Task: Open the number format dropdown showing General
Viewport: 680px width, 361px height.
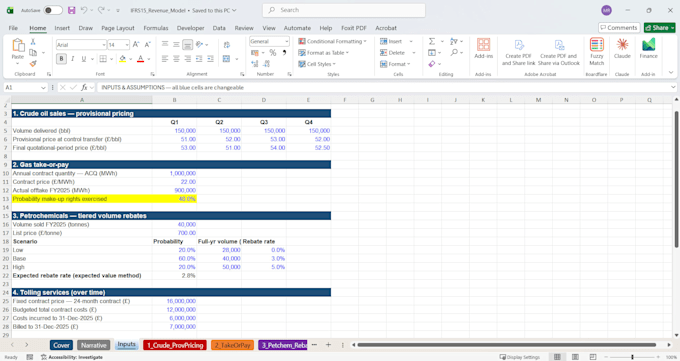Action: coord(287,41)
